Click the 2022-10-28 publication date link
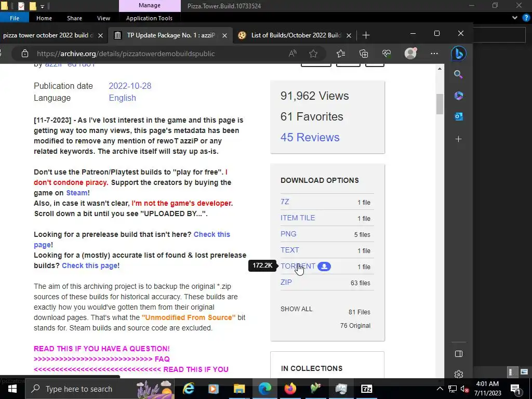532x399 pixels. [130, 86]
